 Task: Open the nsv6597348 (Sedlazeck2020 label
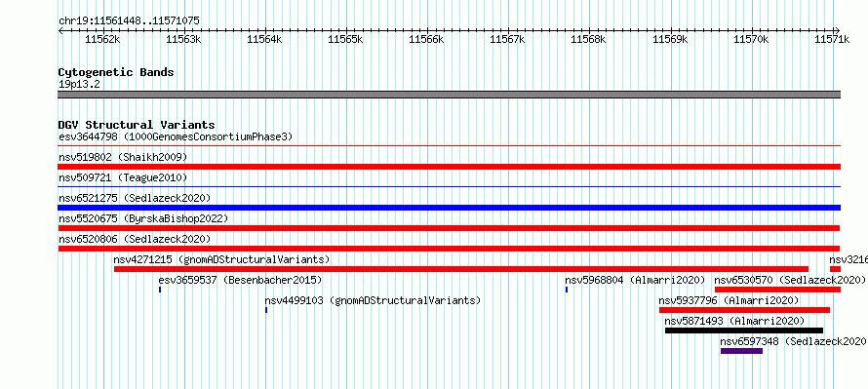(x=793, y=342)
